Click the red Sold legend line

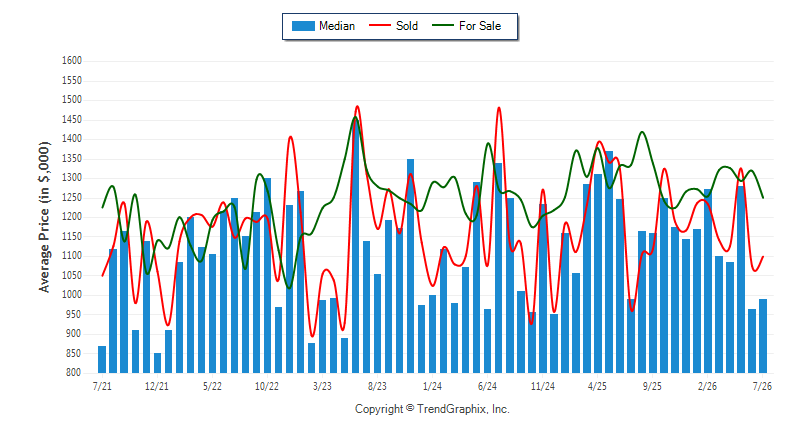click(x=380, y=25)
